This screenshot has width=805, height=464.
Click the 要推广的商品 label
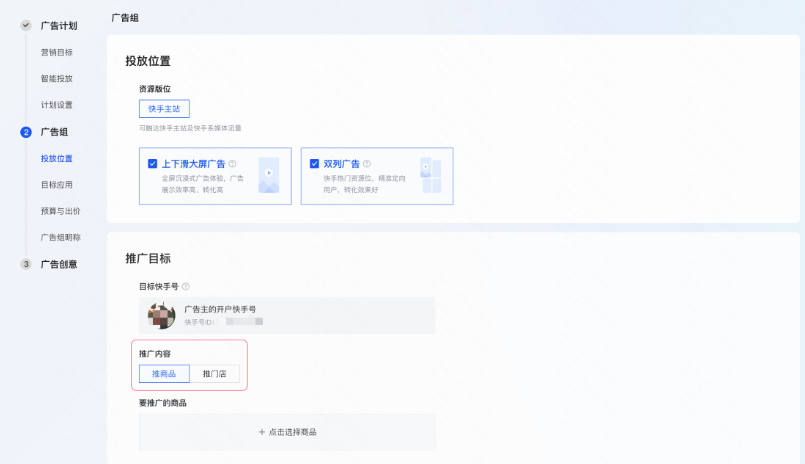pyautogui.click(x=163, y=403)
